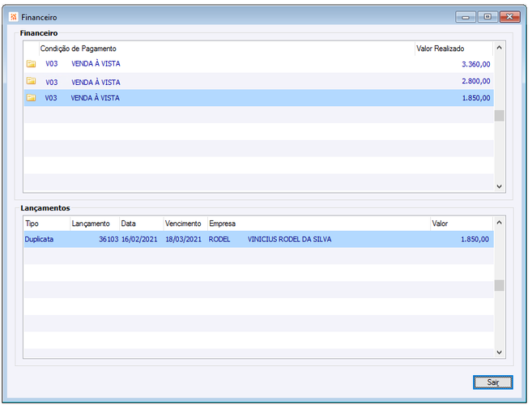532x405 pixels.
Task: Select VENDA À VISTA row valued 2.800,00
Action: [259, 81]
